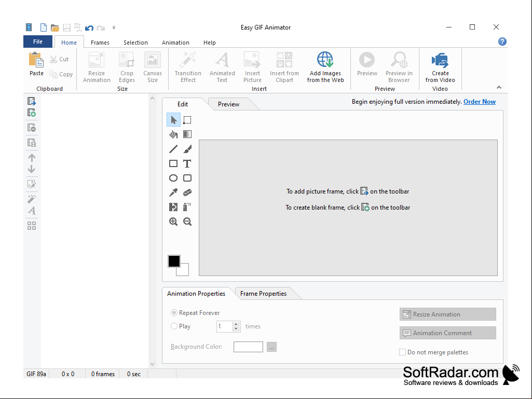532x399 pixels.
Task: Select the paintbrush tool
Action: click(187, 149)
